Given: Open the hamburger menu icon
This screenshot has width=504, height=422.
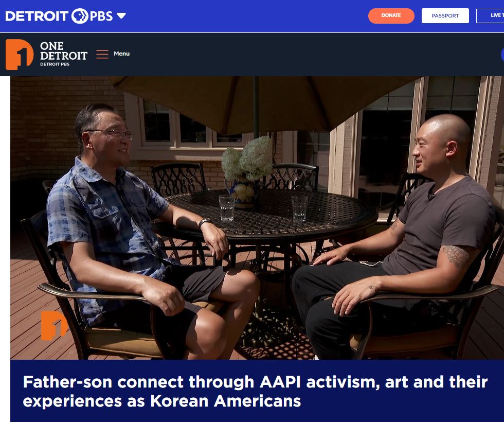Looking at the screenshot, I should [102, 54].
